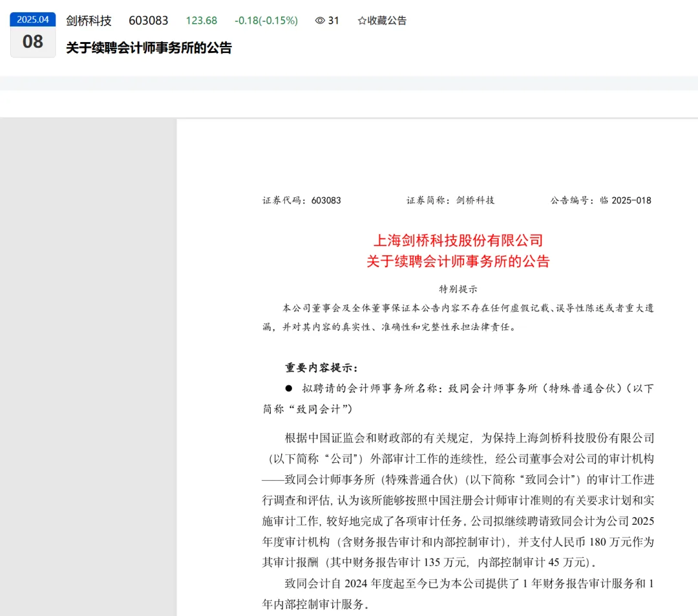Screen dimensions: 698x616
Task: Click the line starting 致同会计自 2024 年度
Action: [x=470, y=584]
